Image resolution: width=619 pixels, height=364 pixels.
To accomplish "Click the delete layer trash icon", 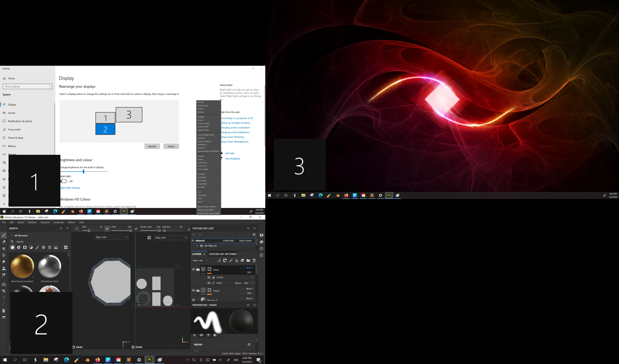I will click(254, 260).
